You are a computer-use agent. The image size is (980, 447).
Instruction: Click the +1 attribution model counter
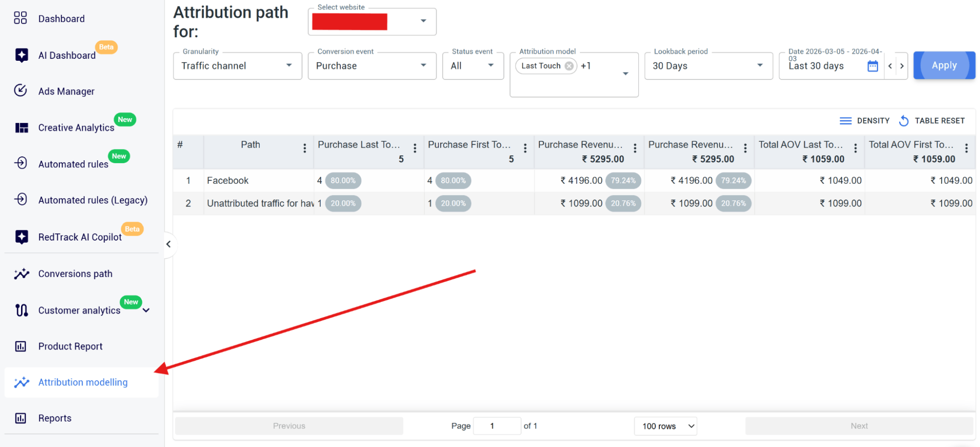click(x=586, y=66)
